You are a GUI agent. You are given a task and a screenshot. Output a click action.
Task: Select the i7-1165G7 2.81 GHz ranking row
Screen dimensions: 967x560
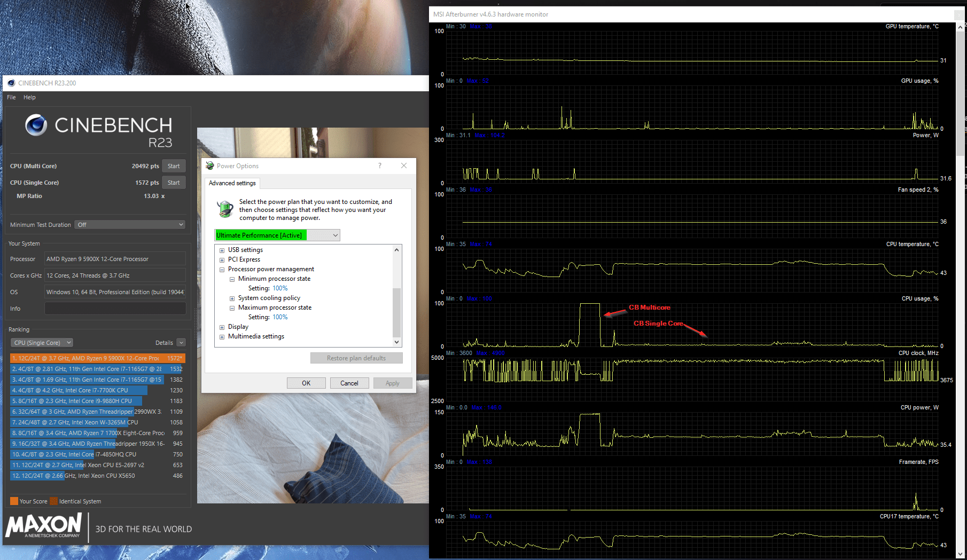pyautogui.click(x=97, y=369)
